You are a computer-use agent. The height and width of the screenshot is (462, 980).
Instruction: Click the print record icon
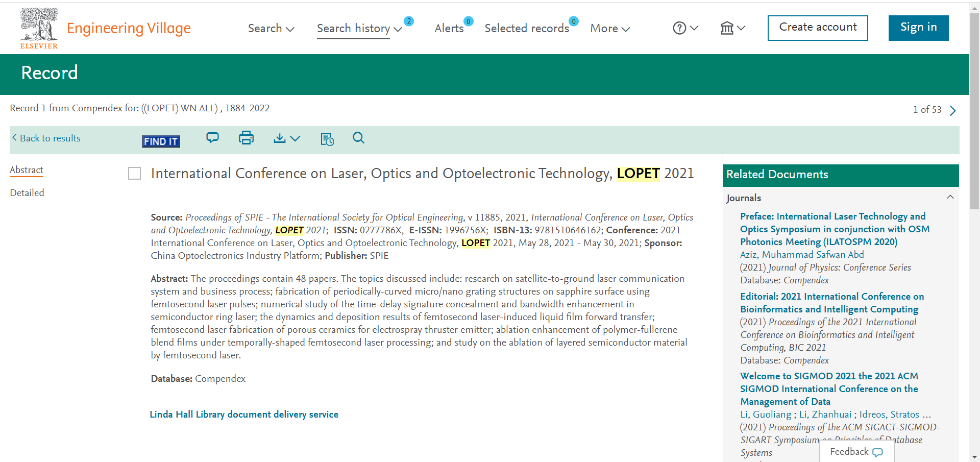(x=246, y=138)
